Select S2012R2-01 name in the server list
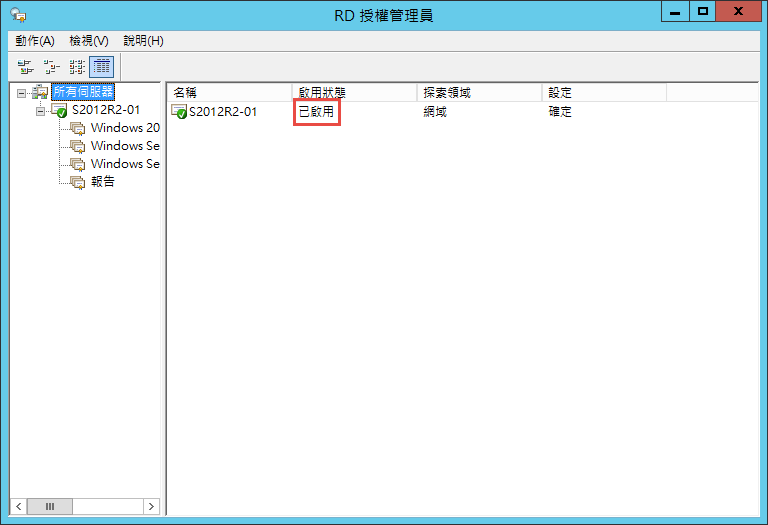This screenshot has height=525, width=768. pyautogui.click(x=223, y=112)
